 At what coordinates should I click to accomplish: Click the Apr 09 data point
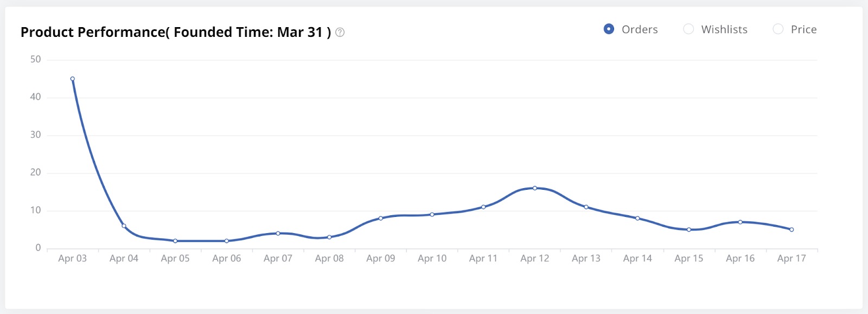coord(381,218)
